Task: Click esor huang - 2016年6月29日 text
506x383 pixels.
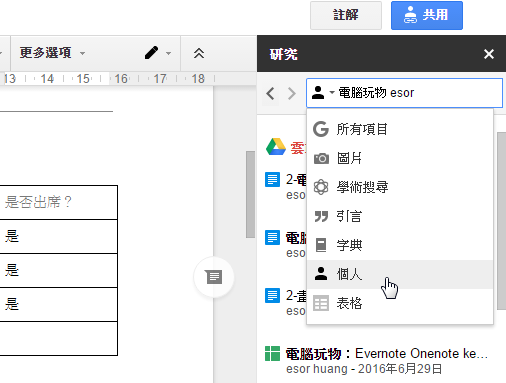Action: (364, 369)
